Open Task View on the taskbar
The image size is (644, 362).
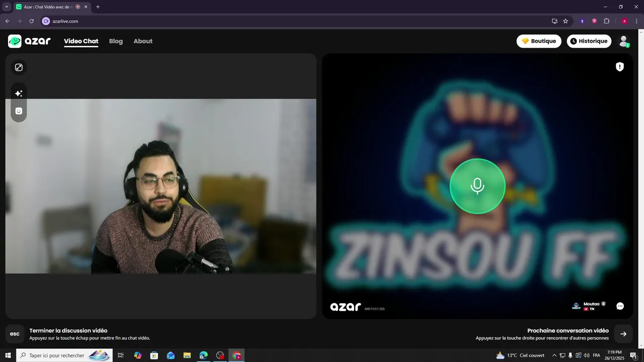[x=121, y=355]
